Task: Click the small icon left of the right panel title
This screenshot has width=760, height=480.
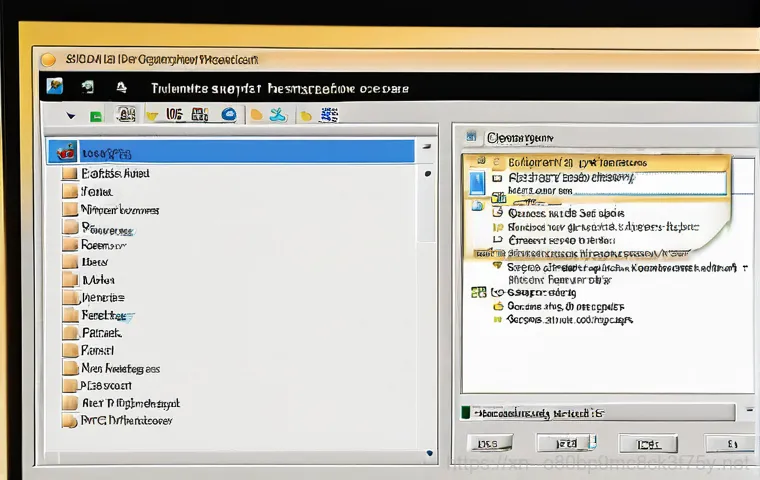Action: (x=471, y=137)
